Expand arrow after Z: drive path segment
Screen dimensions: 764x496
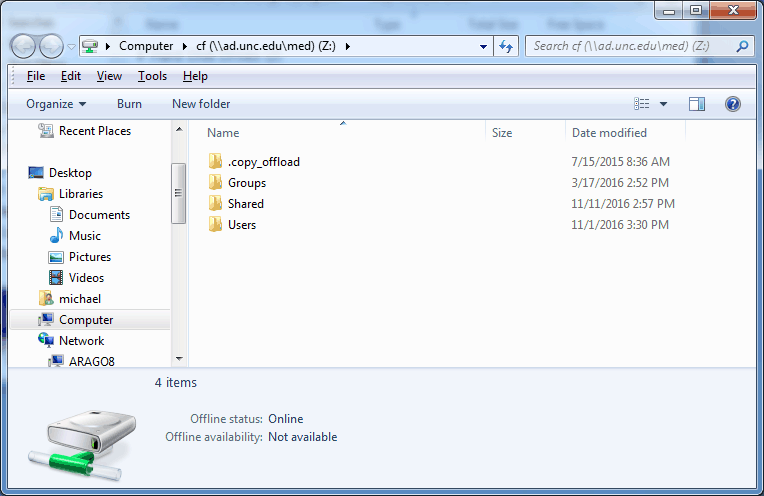coord(347,46)
